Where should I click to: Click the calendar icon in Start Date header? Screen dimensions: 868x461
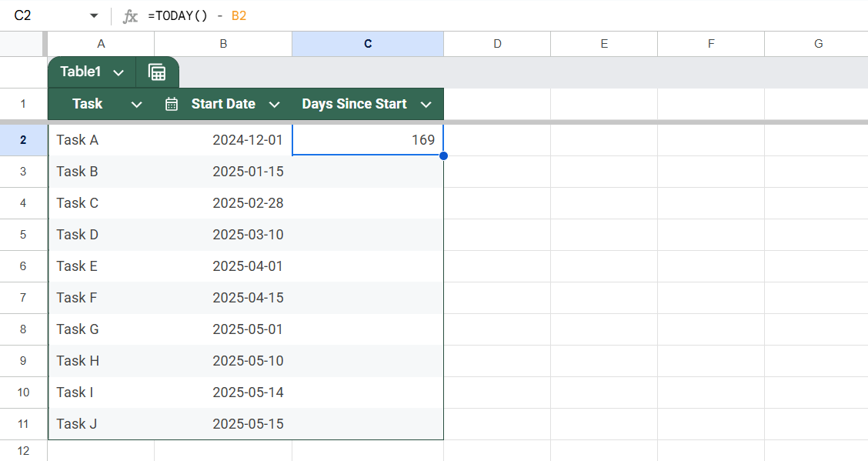pos(172,104)
